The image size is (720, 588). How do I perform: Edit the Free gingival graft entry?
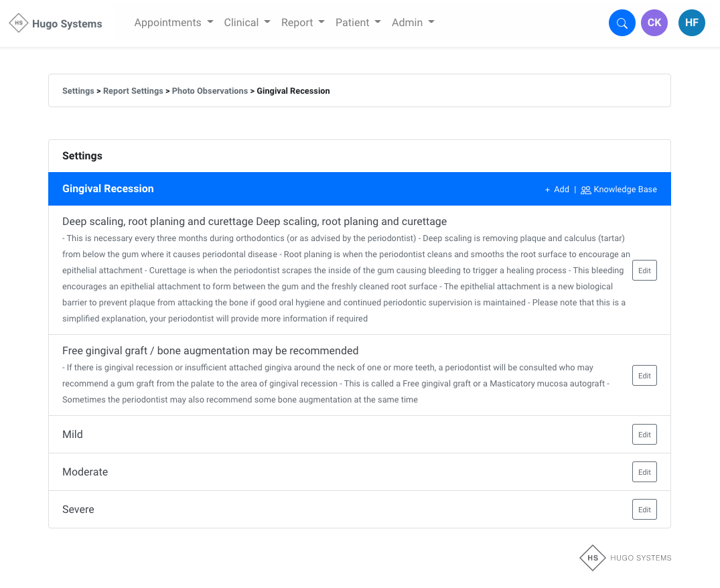(x=644, y=376)
